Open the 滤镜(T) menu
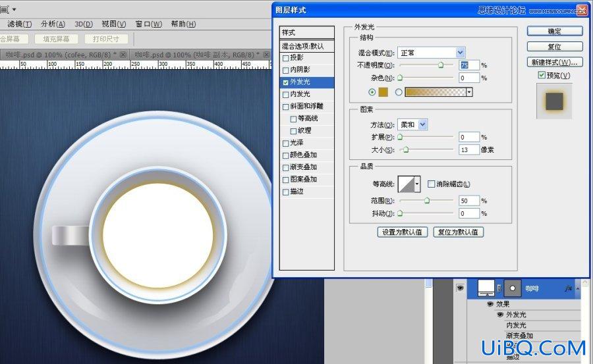This screenshot has width=593, height=364. pos(19,24)
